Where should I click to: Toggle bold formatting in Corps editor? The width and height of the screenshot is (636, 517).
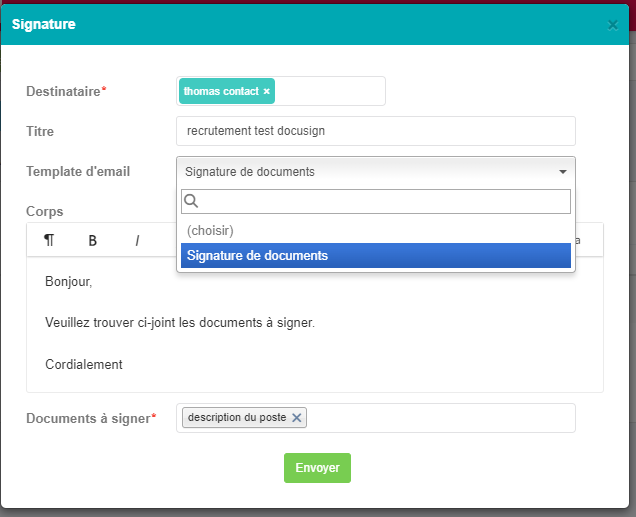pos(92,241)
